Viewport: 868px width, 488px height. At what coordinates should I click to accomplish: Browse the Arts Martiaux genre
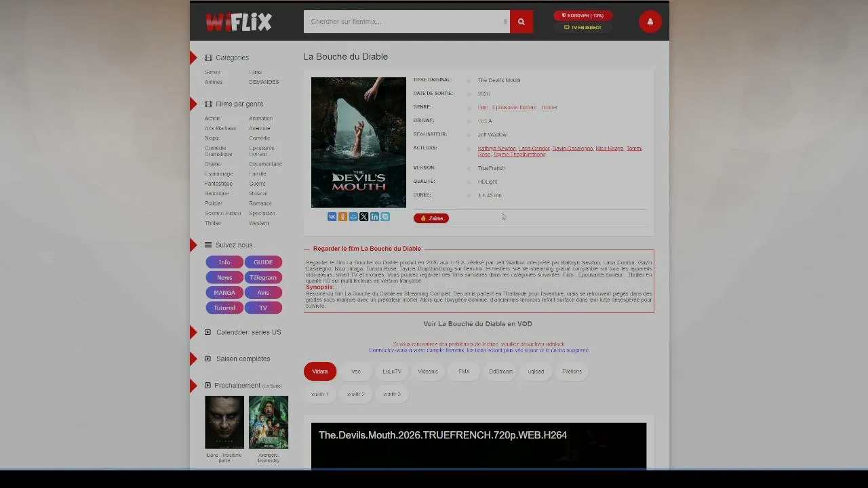coord(220,128)
